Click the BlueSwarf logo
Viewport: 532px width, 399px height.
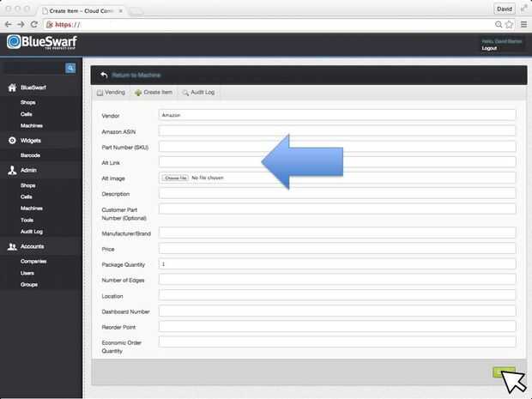coord(42,42)
